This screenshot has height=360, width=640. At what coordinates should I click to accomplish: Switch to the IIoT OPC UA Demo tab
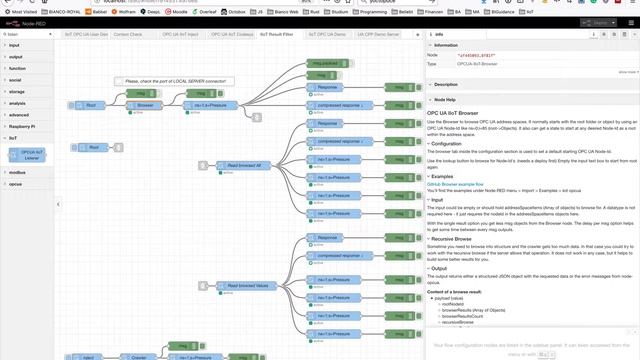point(327,35)
